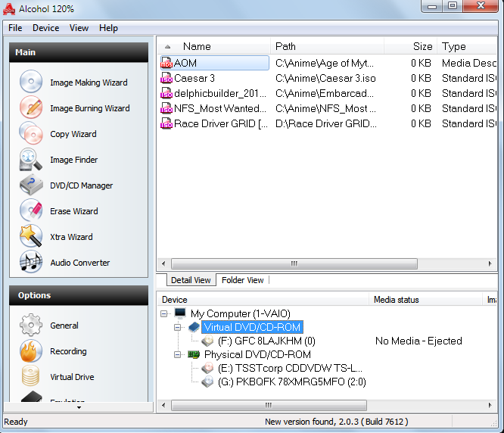504x433 pixels.
Task: Open Recording options flame icon
Action: coord(31,350)
